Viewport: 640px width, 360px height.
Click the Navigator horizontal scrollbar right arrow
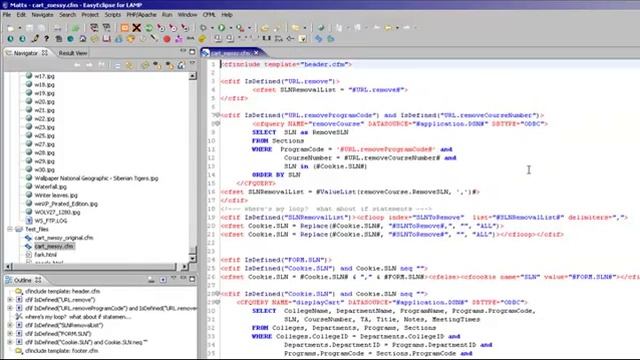point(184,267)
